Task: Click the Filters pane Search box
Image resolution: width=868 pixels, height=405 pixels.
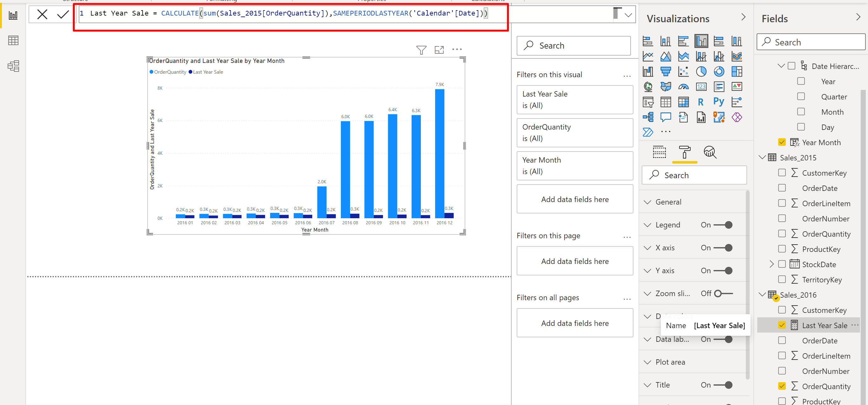Action: (x=573, y=45)
